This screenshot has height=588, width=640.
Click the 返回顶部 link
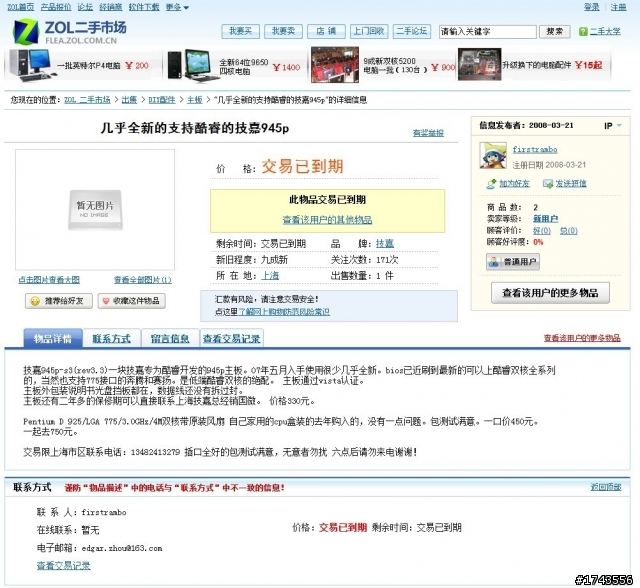pyautogui.click(x=606, y=487)
